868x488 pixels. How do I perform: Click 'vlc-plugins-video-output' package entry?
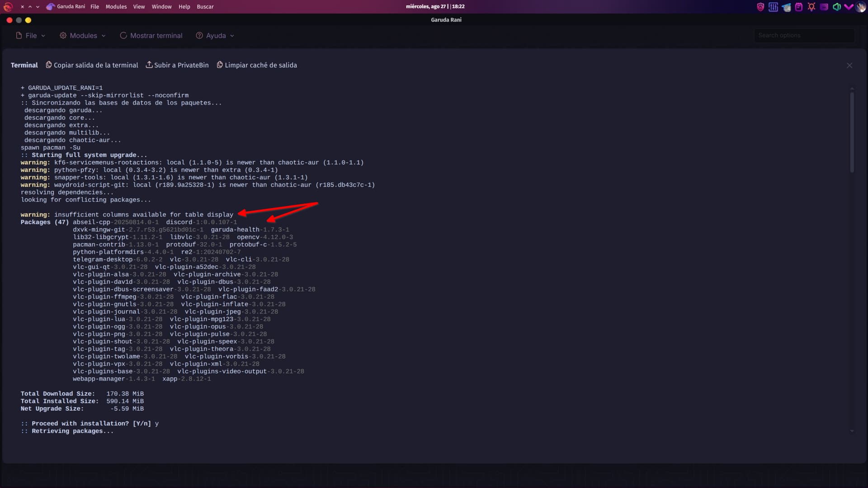coord(241,371)
